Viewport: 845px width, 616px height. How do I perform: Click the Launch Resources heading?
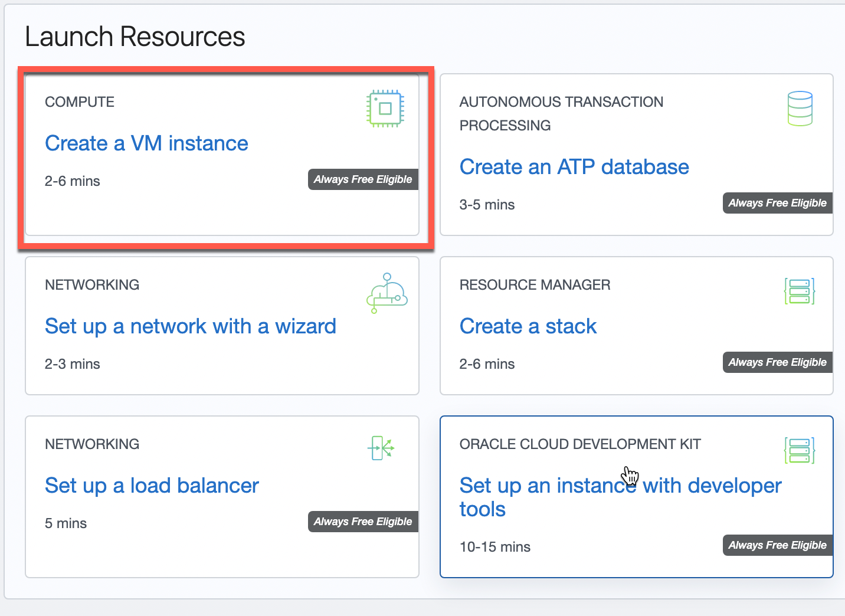tap(135, 36)
